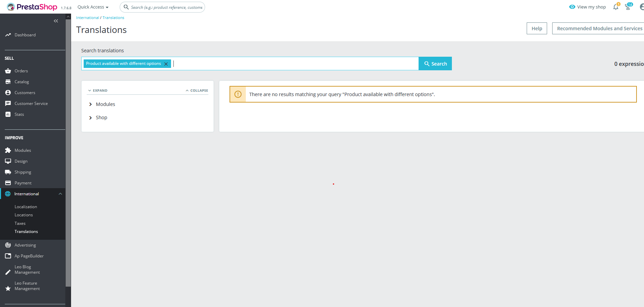This screenshot has width=644, height=307.
Task: Open the trophy achievements icon
Action: [x=628, y=7]
